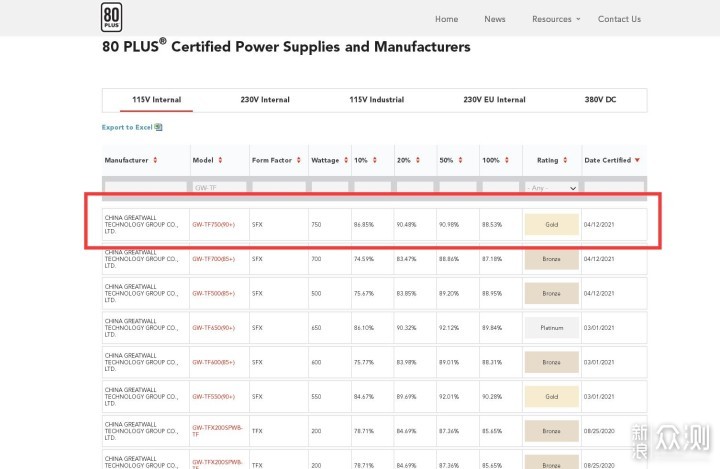Focus the Form Factor filter field
This screenshot has height=469, width=720.
coord(279,187)
